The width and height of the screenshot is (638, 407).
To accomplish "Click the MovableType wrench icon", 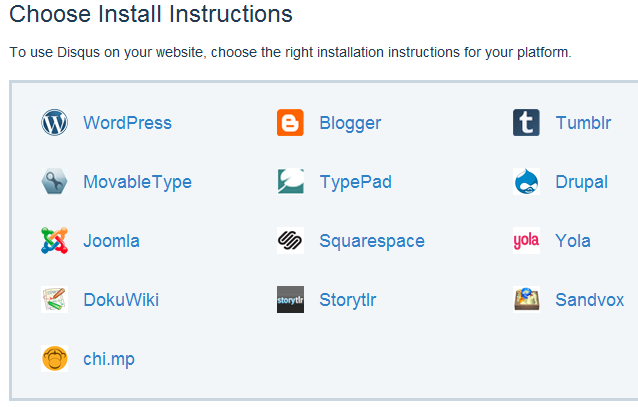I will point(54,182).
